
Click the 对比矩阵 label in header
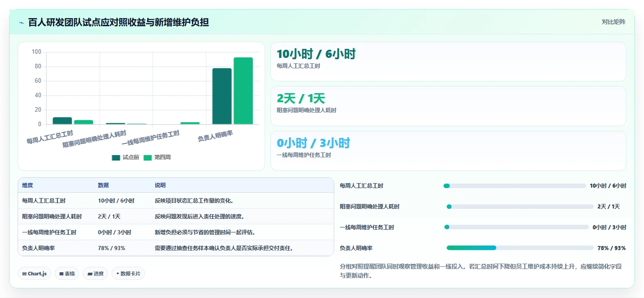[x=613, y=22]
